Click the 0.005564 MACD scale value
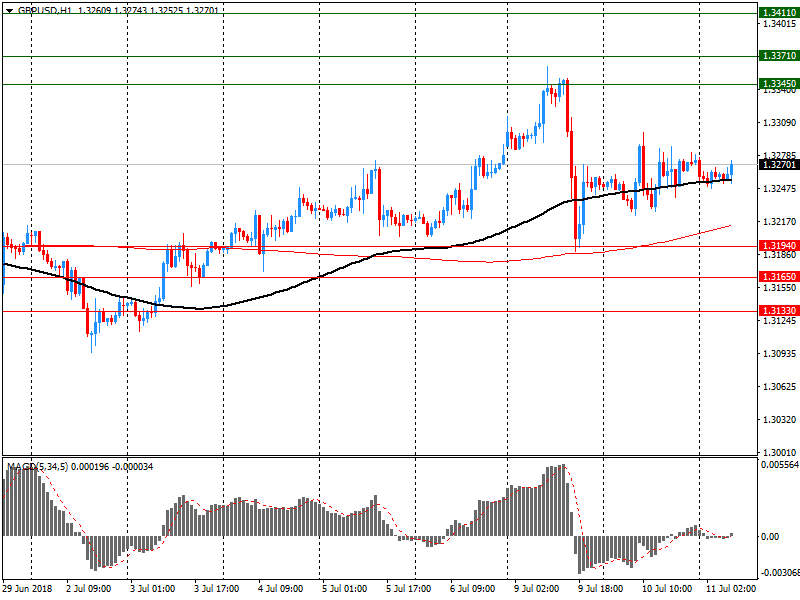Viewport: 800px width, 600px height. pos(780,465)
